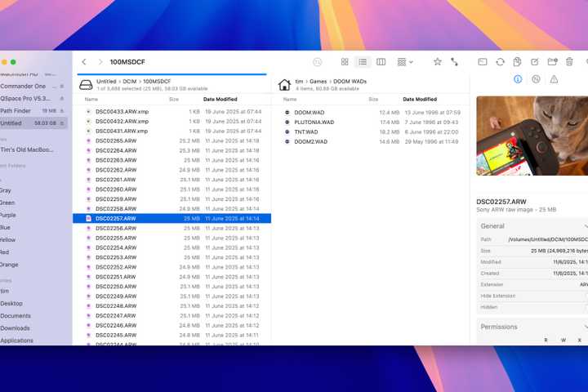Select the Orange tag in sidebar
This screenshot has height=392, width=588.
coord(9,265)
